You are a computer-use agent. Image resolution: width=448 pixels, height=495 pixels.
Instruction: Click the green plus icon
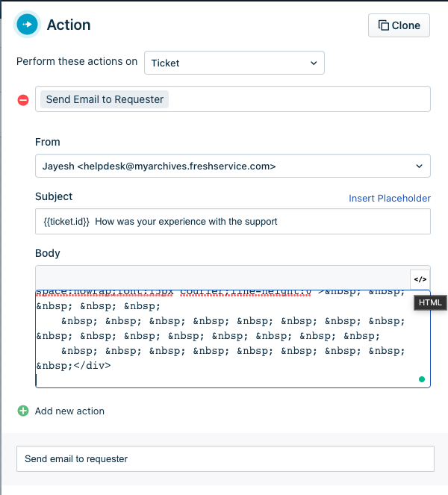point(23,411)
